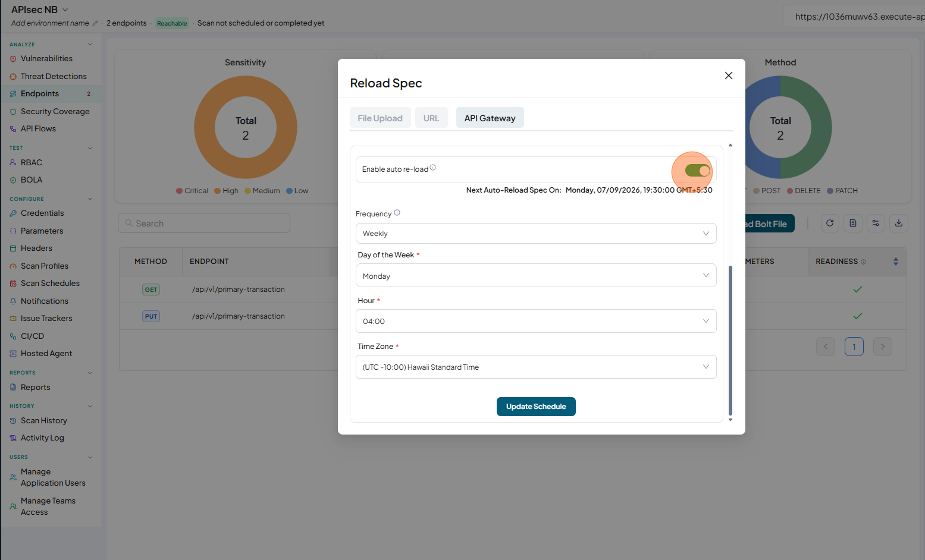Screen dimensions: 925x560
Task: Click the info icon beside Enable auto re-load
Action: tap(433, 168)
